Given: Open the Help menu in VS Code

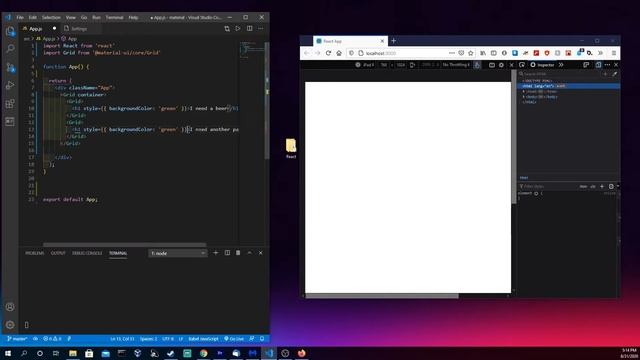Looking at the screenshot, I should click(133, 18).
